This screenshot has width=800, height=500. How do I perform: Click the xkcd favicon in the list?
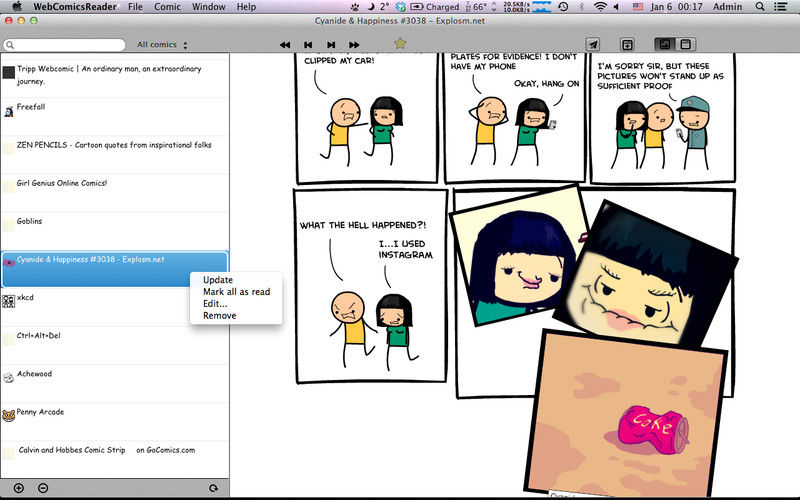point(9,302)
